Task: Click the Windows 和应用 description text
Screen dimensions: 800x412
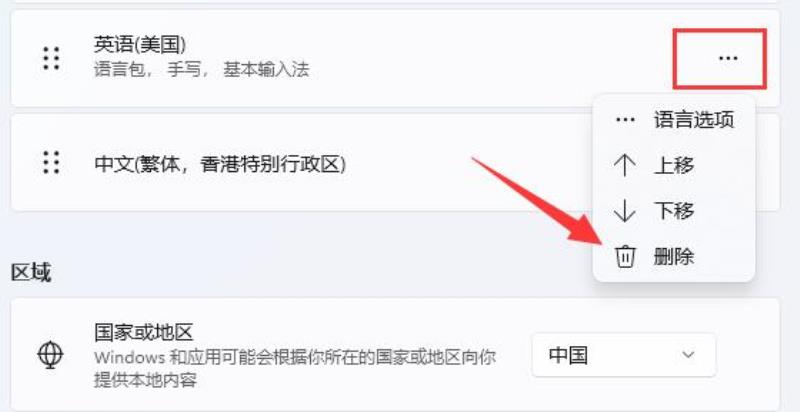Action: point(295,367)
